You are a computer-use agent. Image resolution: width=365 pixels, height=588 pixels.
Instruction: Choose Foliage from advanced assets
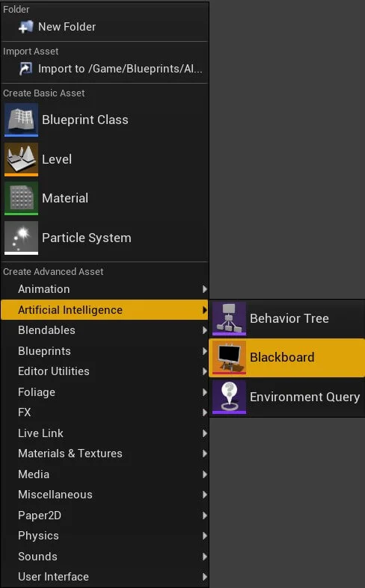tap(105, 392)
